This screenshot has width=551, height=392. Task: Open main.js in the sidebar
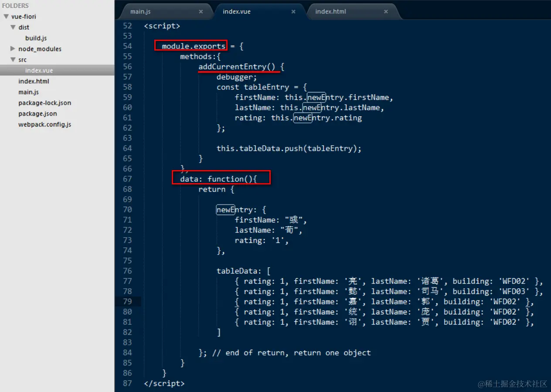click(28, 92)
